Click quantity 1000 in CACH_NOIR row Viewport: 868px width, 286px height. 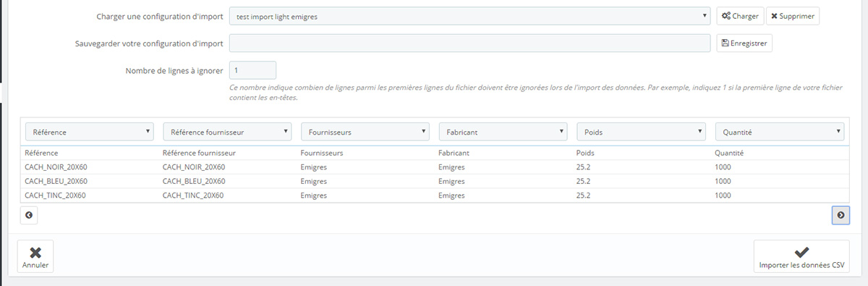723,167
